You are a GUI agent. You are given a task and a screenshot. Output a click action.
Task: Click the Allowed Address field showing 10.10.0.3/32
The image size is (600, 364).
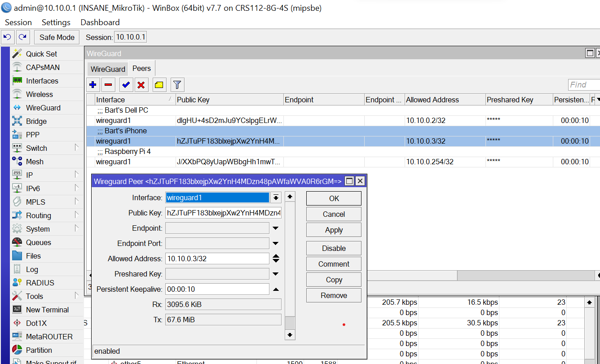217,259
